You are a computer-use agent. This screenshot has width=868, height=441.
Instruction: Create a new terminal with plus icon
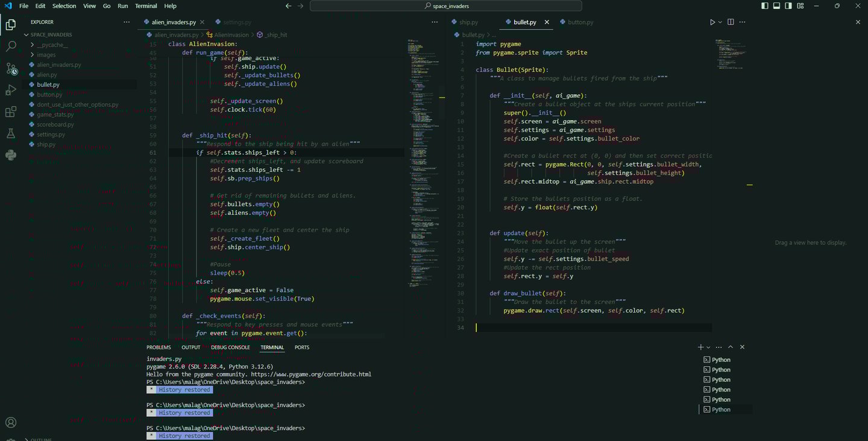point(700,347)
